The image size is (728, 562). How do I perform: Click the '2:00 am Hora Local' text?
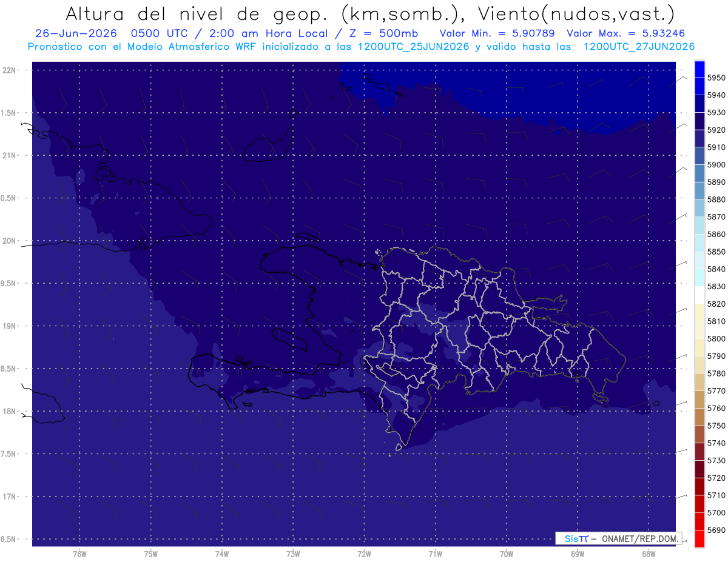[x=268, y=33]
